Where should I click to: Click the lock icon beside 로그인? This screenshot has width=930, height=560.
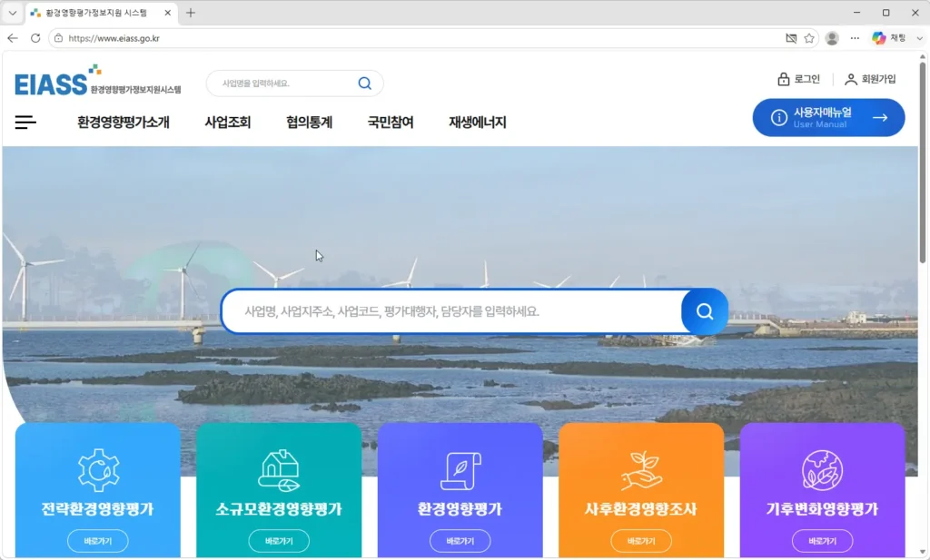[784, 79]
